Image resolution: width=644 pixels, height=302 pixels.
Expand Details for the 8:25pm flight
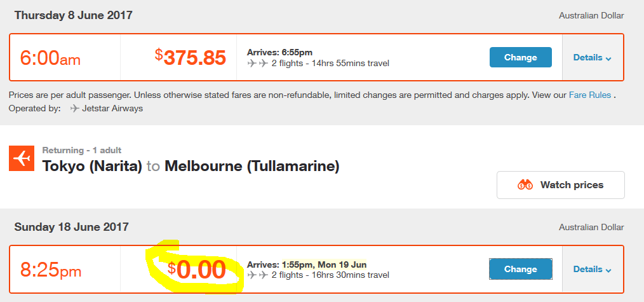point(593,270)
